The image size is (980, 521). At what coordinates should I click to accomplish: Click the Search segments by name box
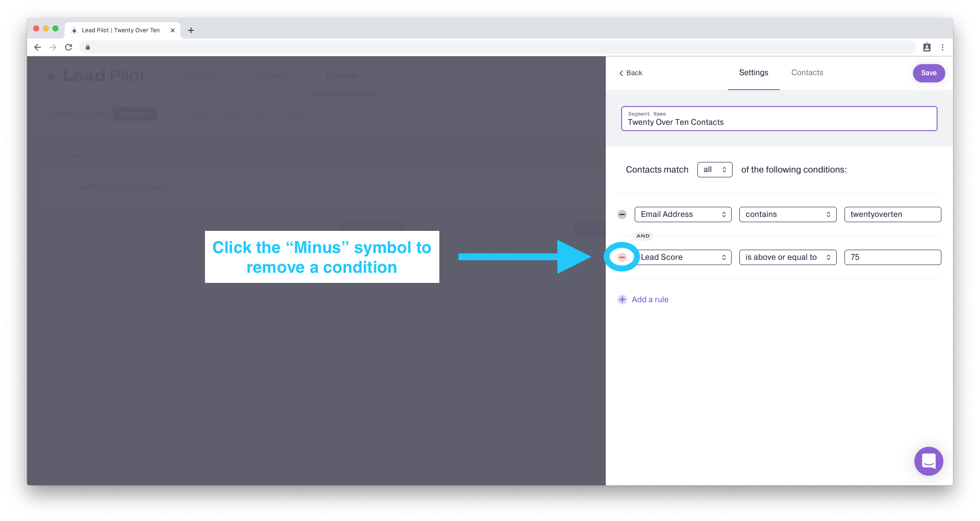click(247, 114)
